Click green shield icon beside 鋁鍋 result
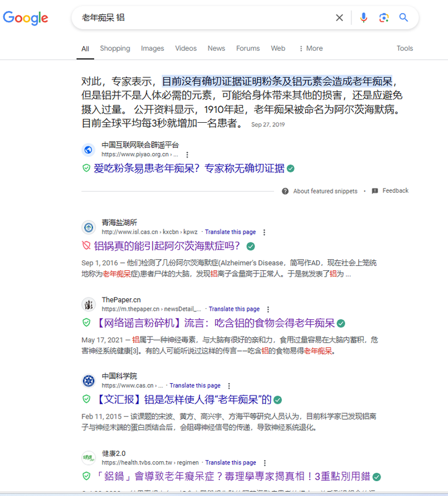Image resolution: width=448 pixels, height=496 pixels. coord(86,476)
